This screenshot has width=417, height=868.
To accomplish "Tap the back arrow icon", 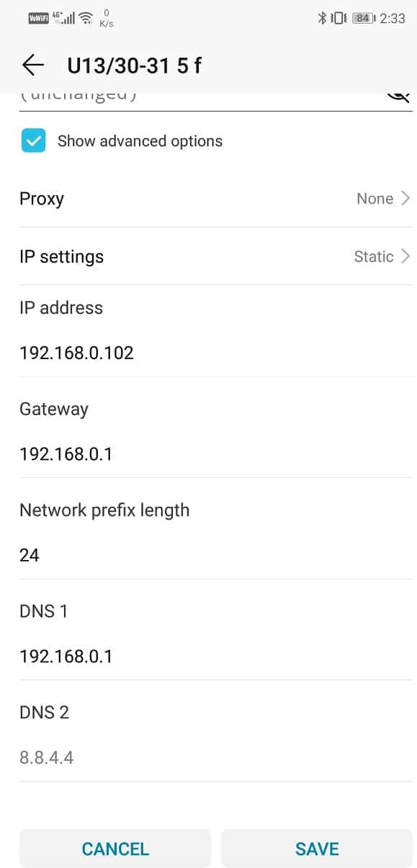I will click(x=32, y=64).
